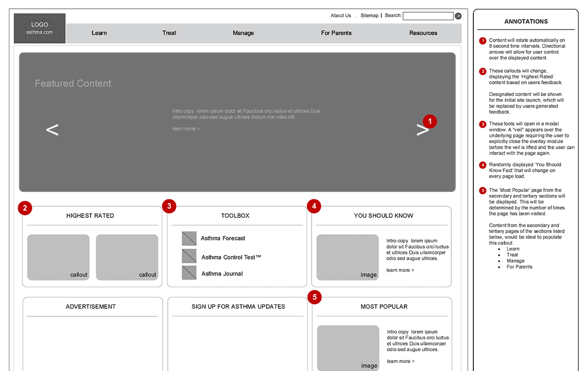This screenshot has width=588, height=371.
Task: Click the Asthma Control Test icon
Action: (x=189, y=256)
